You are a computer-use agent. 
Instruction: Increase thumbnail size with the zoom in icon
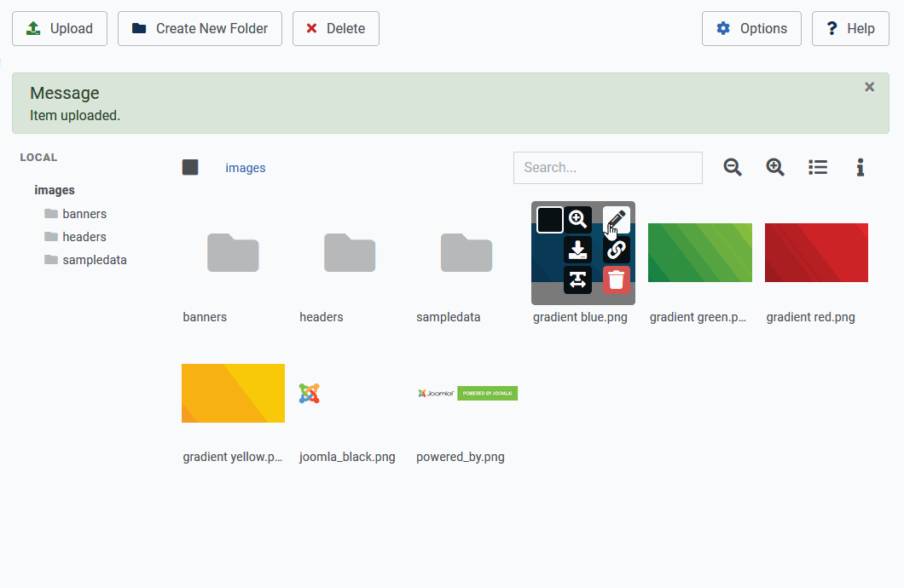[775, 168]
